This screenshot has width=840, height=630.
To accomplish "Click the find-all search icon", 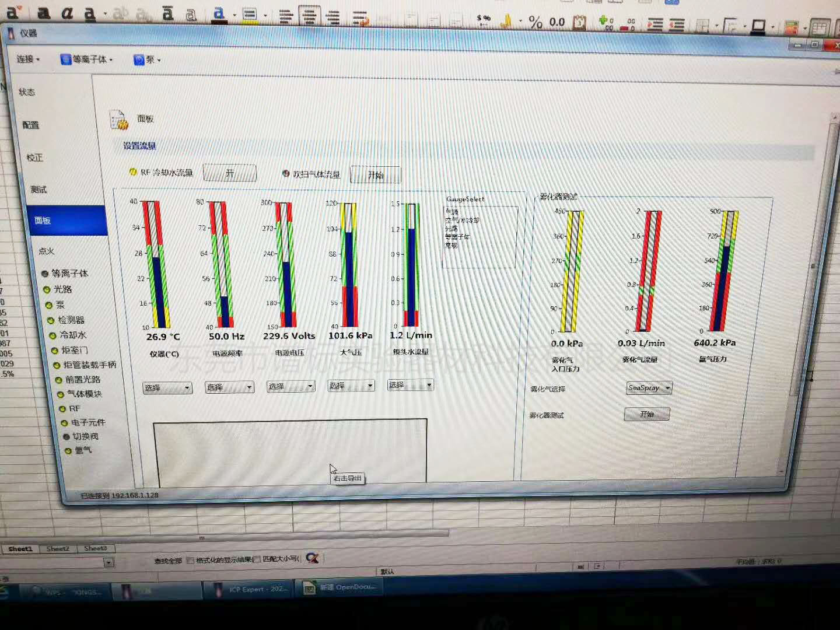I will pos(312,558).
